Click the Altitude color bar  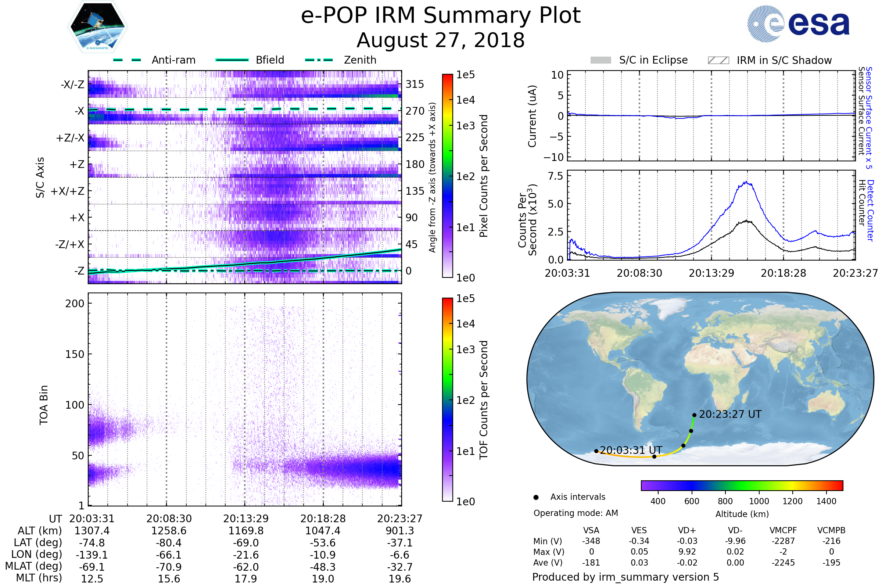742,485
